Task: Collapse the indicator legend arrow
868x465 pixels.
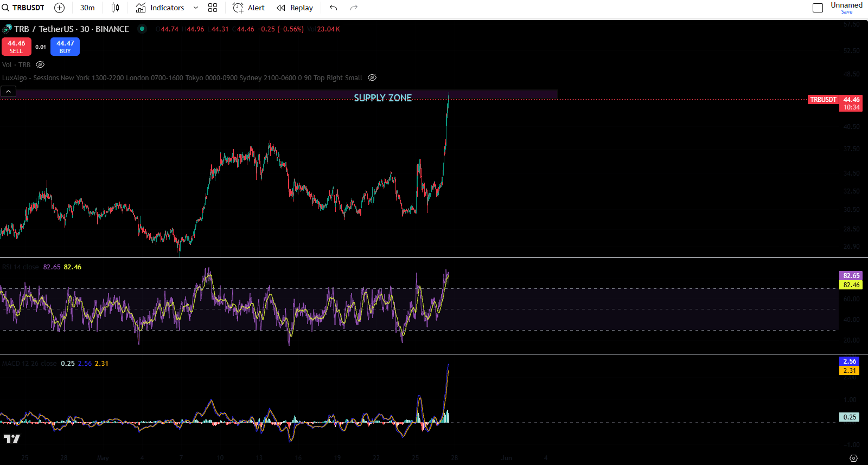Action: point(9,92)
